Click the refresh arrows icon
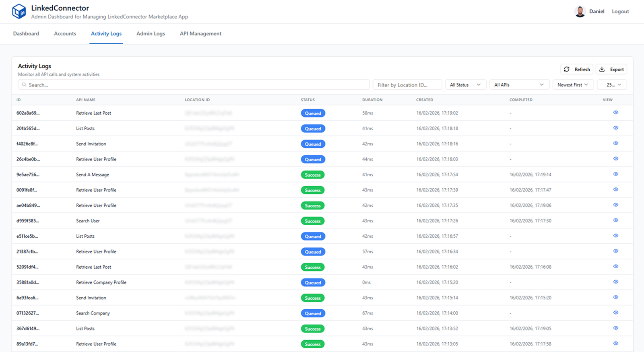The height and width of the screenshot is (362, 644). click(567, 69)
